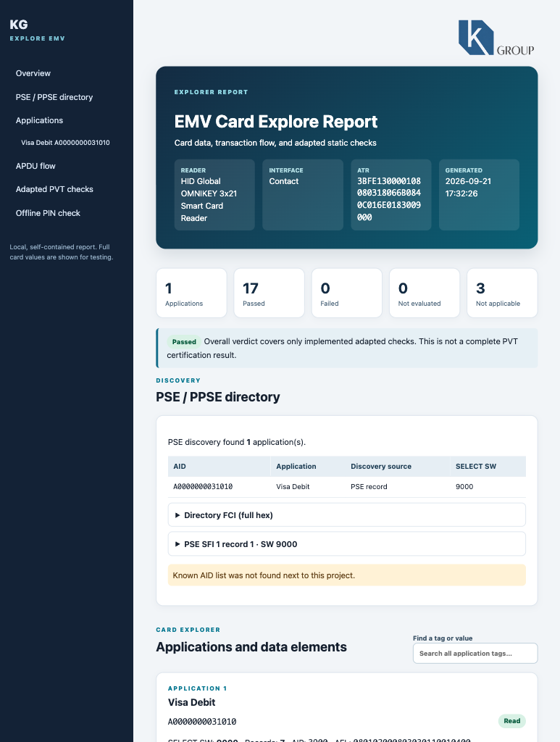
Task: Click the Applications count card
Action: coord(191,293)
